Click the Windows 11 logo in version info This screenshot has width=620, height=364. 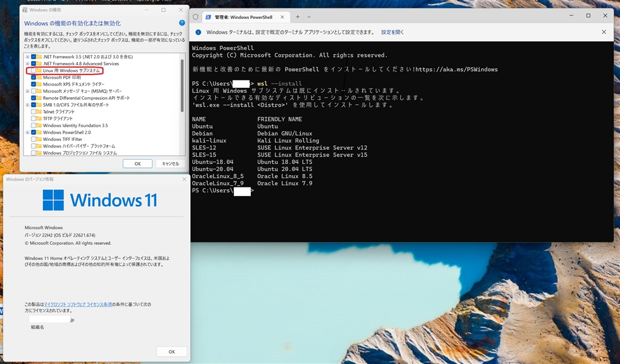click(53, 200)
